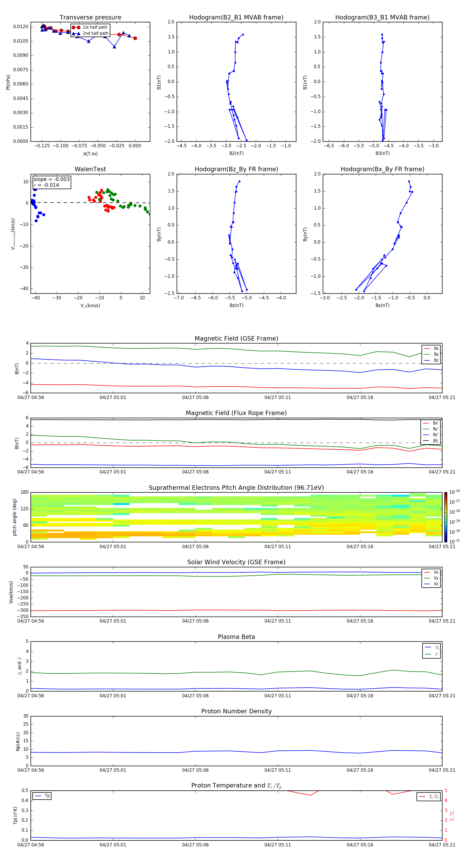The image size is (473, 868).
Task: Click the "Hodogram(Bz_By FR frame)" title
Action: 236,169
